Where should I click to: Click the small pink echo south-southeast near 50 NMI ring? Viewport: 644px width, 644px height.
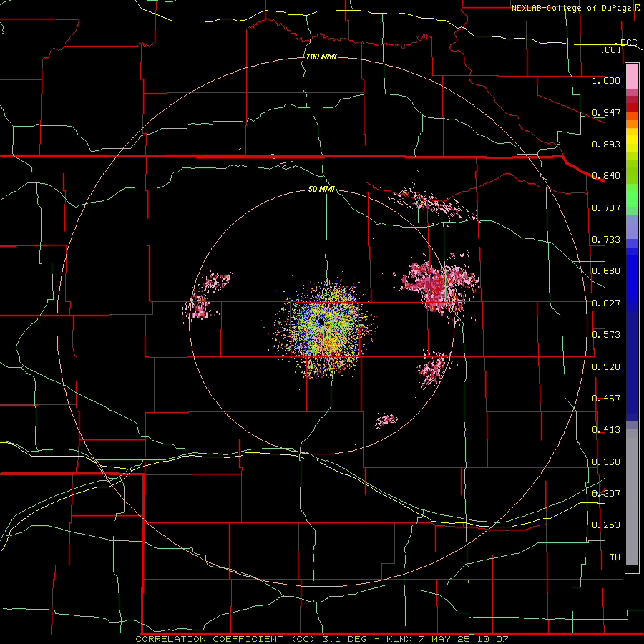[x=386, y=420]
